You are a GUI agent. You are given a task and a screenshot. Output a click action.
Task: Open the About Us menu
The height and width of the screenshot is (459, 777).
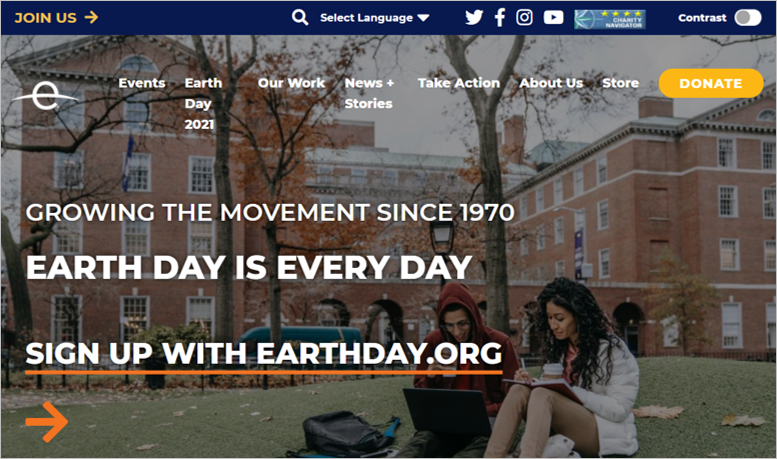pos(551,83)
